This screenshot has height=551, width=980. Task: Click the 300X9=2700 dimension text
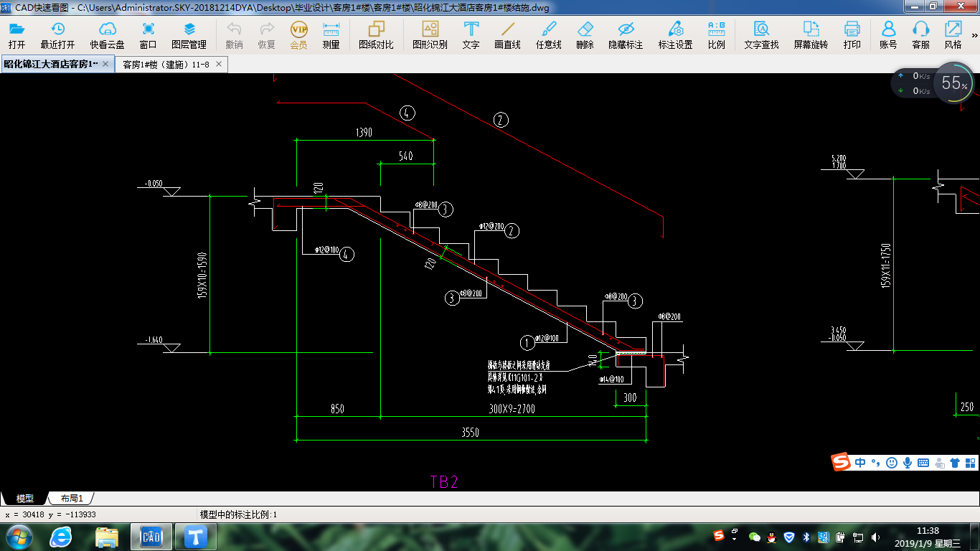coord(512,409)
